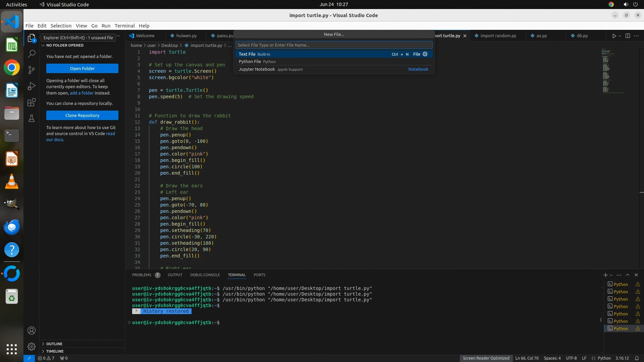644x362 pixels.
Task: Open the Search view in activity bar
Action: click(32, 54)
